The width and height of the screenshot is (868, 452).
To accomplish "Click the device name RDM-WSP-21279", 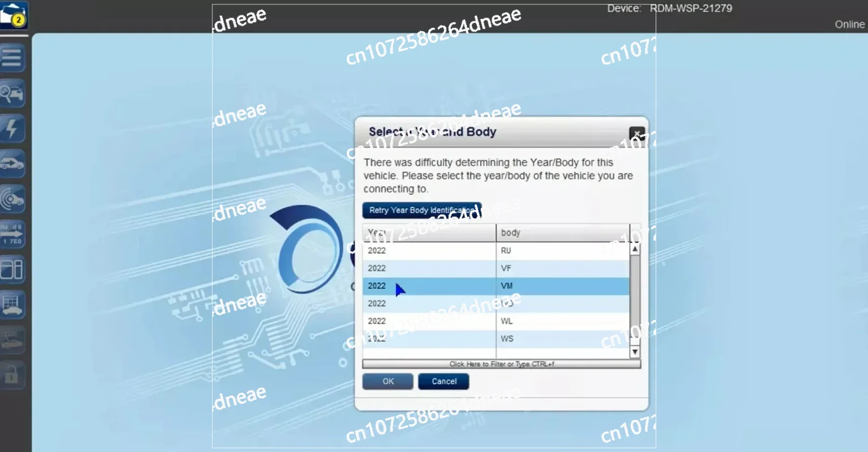I will pyautogui.click(x=691, y=8).
